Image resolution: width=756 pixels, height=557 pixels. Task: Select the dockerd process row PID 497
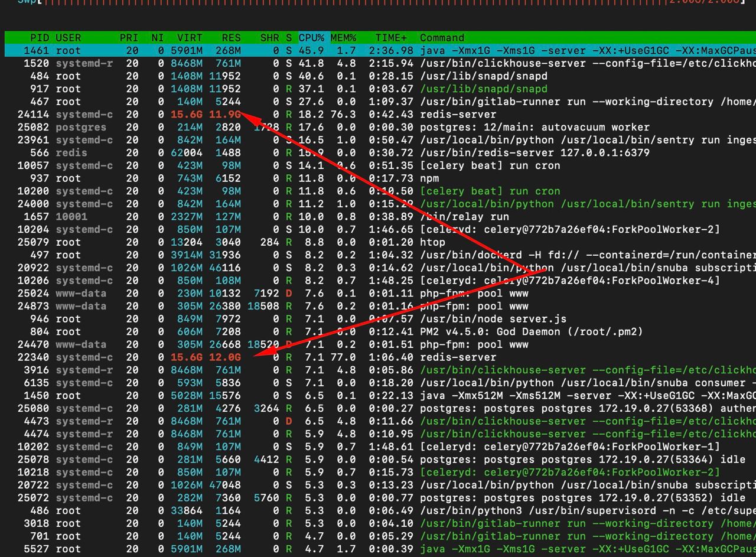380,255
